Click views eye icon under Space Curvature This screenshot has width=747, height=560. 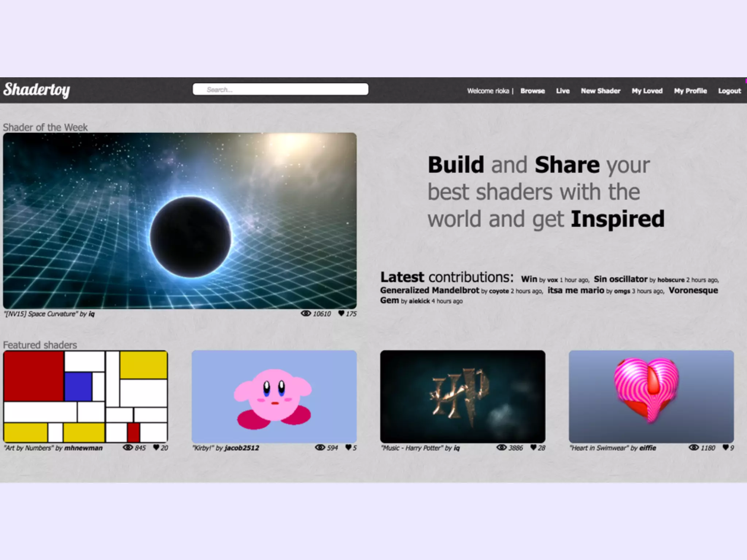(x=306, y=313)
